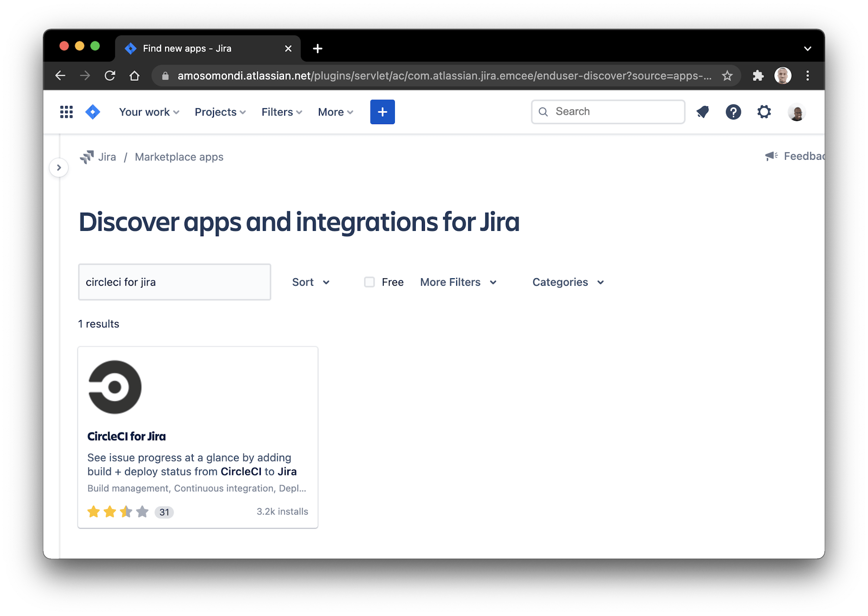Open the CircleCI for Jira app card logo
The height and width of the screenshot is (616, 868).
click(x=115, y=386)
